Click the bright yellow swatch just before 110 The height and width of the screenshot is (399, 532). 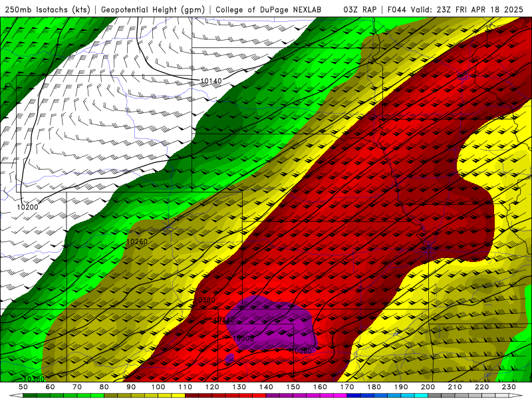point(178,396)
